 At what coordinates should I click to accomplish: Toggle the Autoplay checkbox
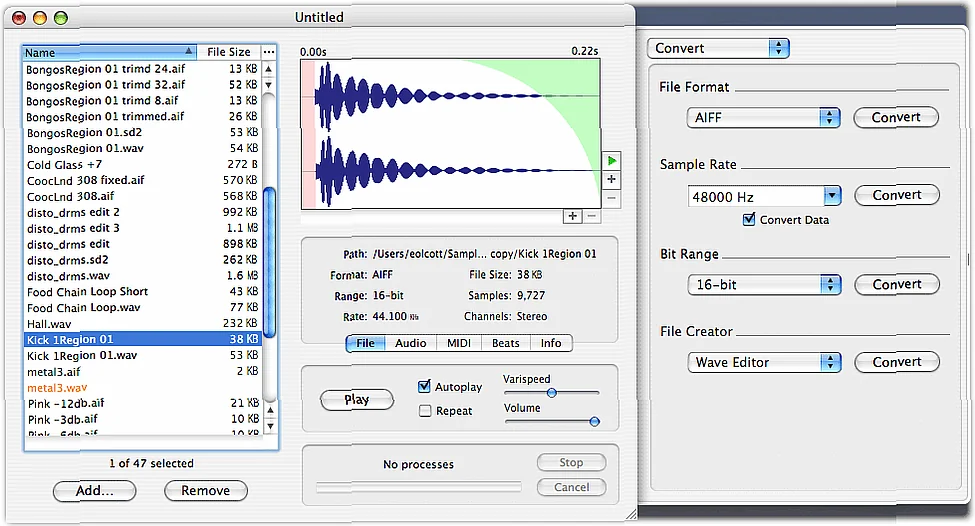click(x=425, y=386)
